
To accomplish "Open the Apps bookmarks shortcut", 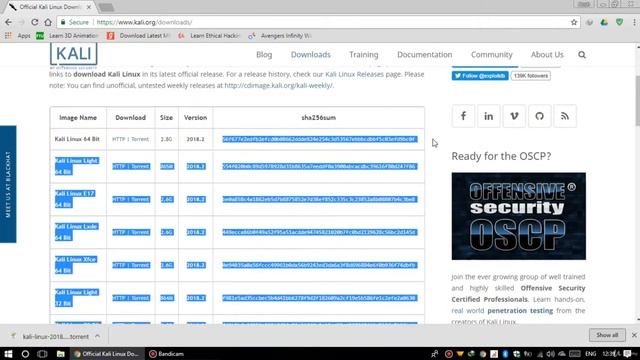I will [18, 36].
